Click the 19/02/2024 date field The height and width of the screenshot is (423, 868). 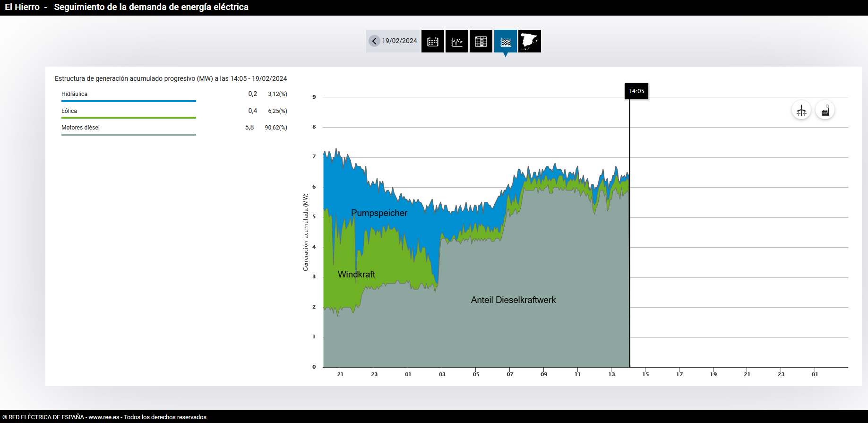coord(399,41)
